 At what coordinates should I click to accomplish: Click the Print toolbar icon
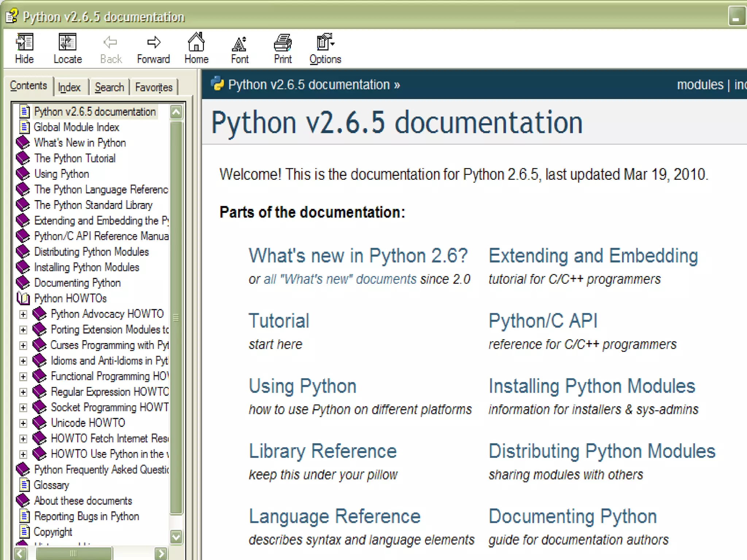283,42
